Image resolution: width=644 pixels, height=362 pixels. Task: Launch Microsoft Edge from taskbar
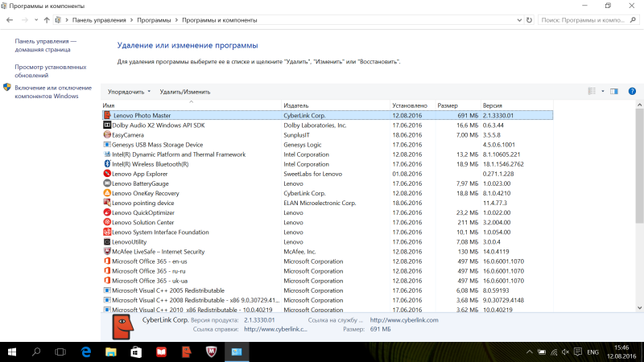pos(86,352)
